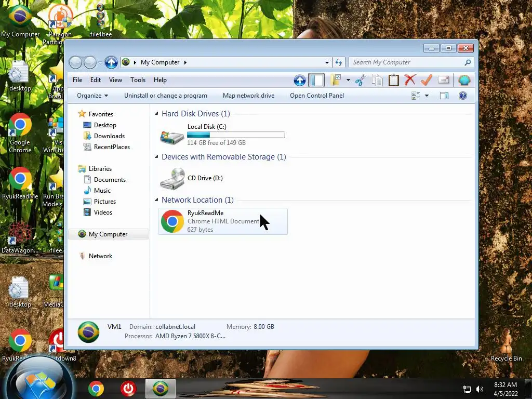Click the Local Disk usage bar
532x399 pixels.
(236, 135)
